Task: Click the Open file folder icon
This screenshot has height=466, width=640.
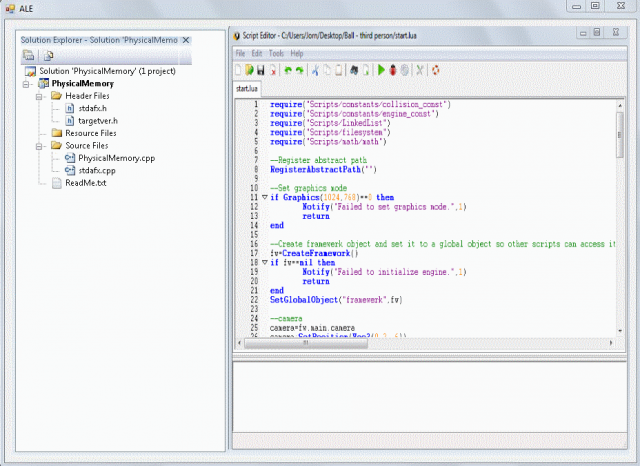Action: coord(249,70)
